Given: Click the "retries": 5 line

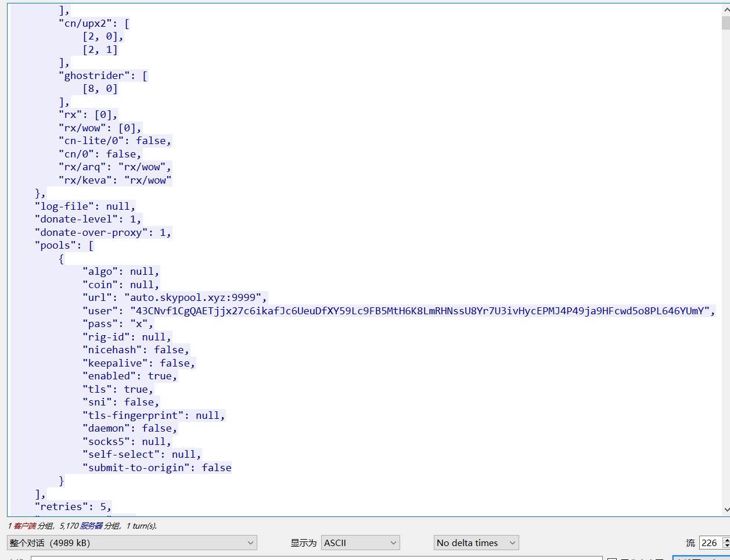Looking at the screenshot, I should [73, 507].
